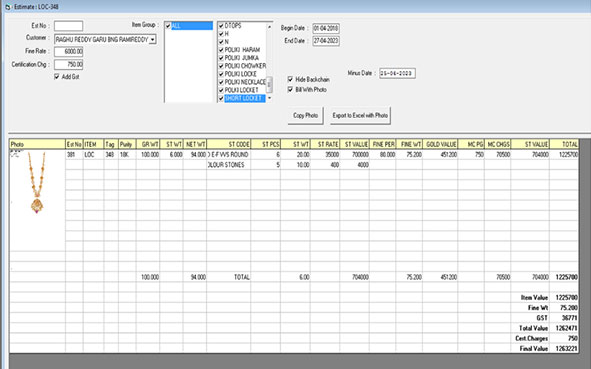Select the stone value cell '700000'
The image size is (591, 369).
point(355,155)
